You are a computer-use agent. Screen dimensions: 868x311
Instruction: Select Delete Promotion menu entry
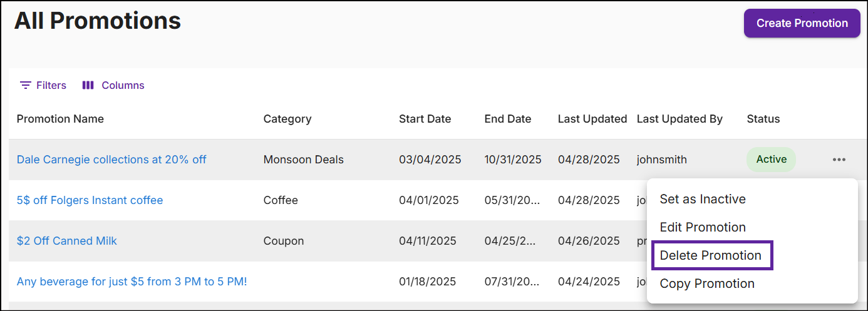pyautogui.click(x=711, y=255)
